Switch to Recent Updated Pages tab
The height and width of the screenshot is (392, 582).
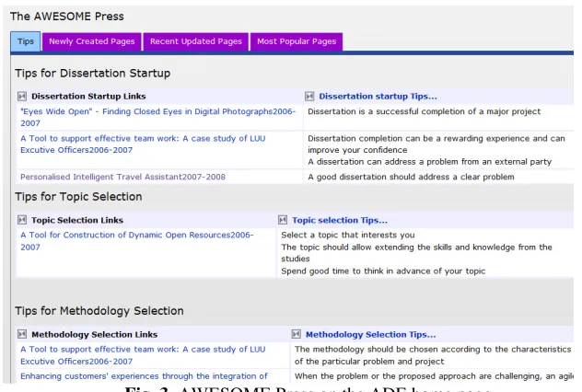[x=195, y=41]
